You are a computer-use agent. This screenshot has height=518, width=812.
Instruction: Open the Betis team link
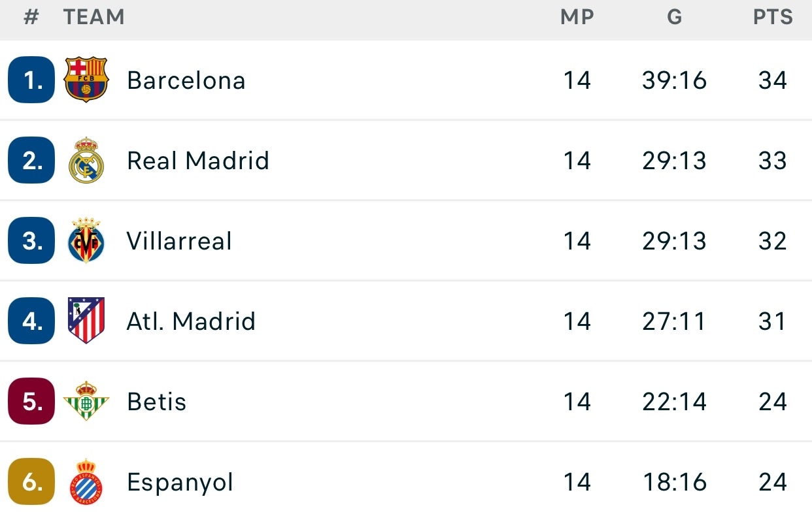(157, 402)
